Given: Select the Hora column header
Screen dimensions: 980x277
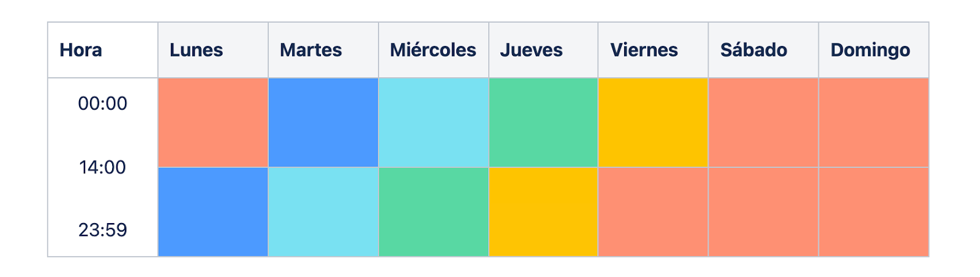Looking at the screenshot, I should 103,50.
